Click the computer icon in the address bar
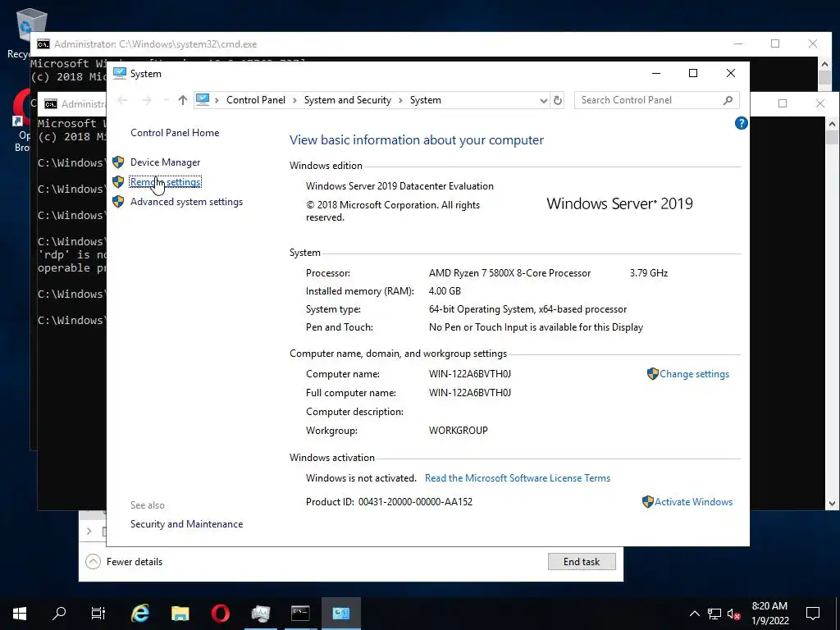 [203, 99]
